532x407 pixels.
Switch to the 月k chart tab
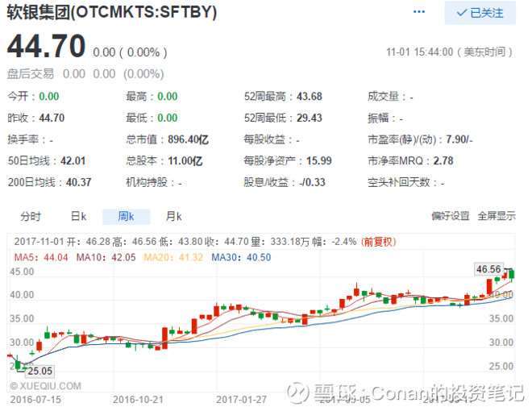174,216
